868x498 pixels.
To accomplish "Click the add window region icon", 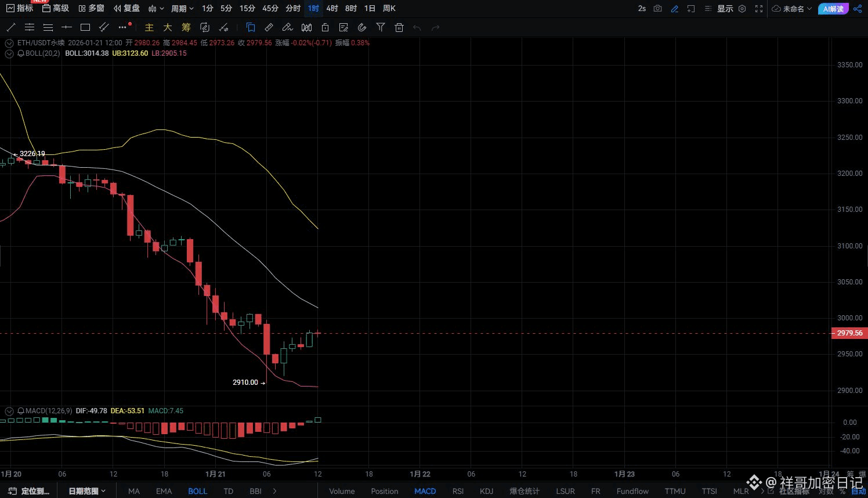I will 691,9.
